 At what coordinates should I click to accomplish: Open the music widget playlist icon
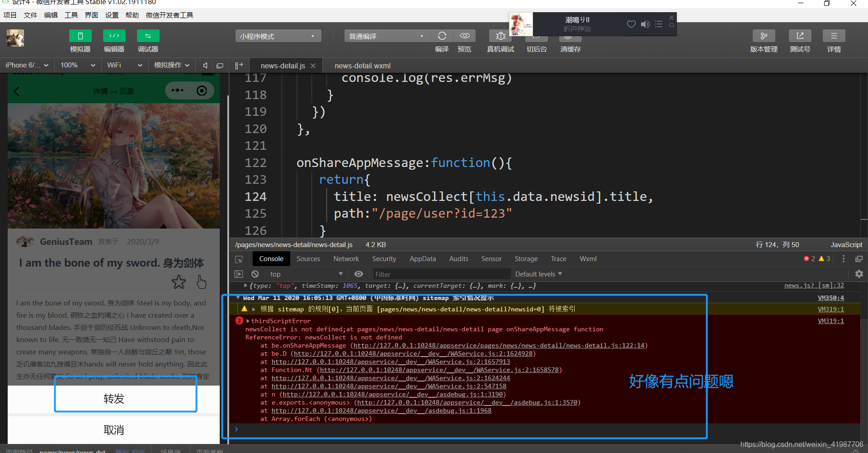pyautogui.click(x=659, y=24)
